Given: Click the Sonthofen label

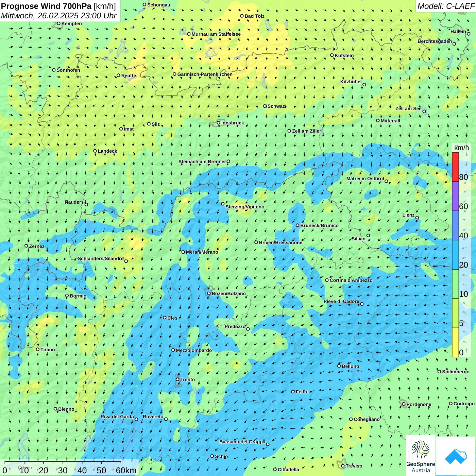Looking at the screenshot, I should point(68,70).
